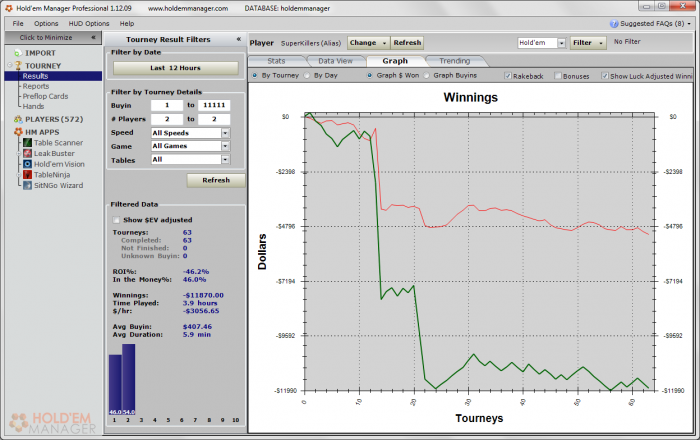Enable the Bonuses checkbox

pos(558,76)
